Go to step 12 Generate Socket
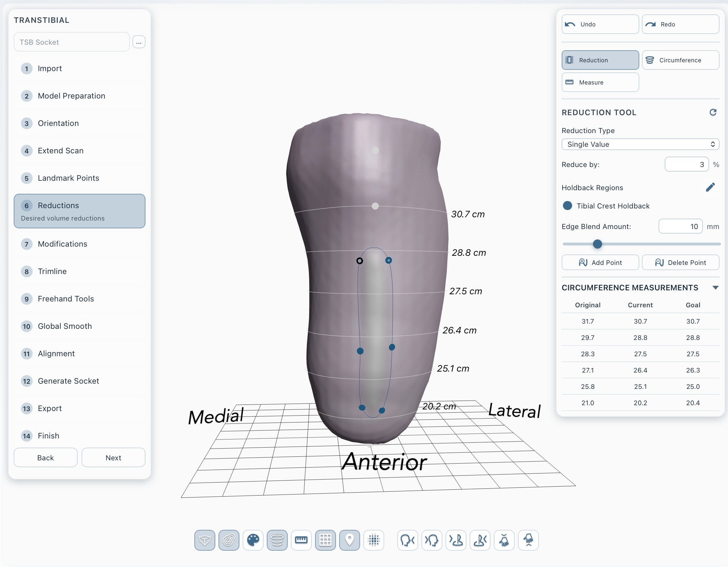The width and height of the screenshot is (728, 567). point(79,381)
